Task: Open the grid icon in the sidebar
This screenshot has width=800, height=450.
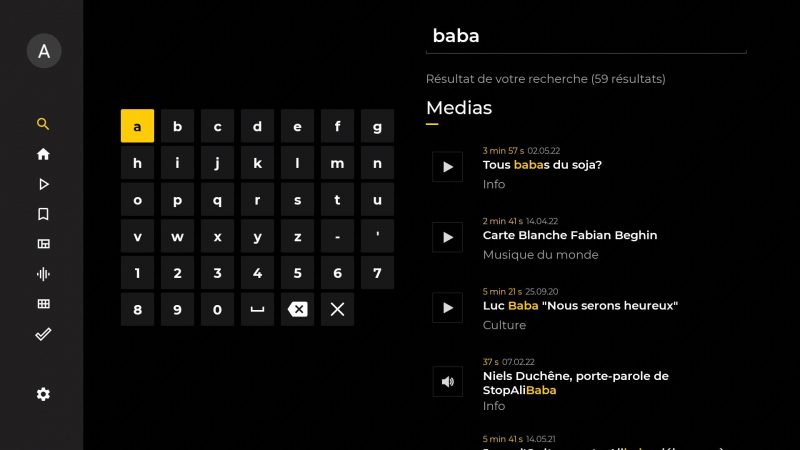Action: [43, 304]
